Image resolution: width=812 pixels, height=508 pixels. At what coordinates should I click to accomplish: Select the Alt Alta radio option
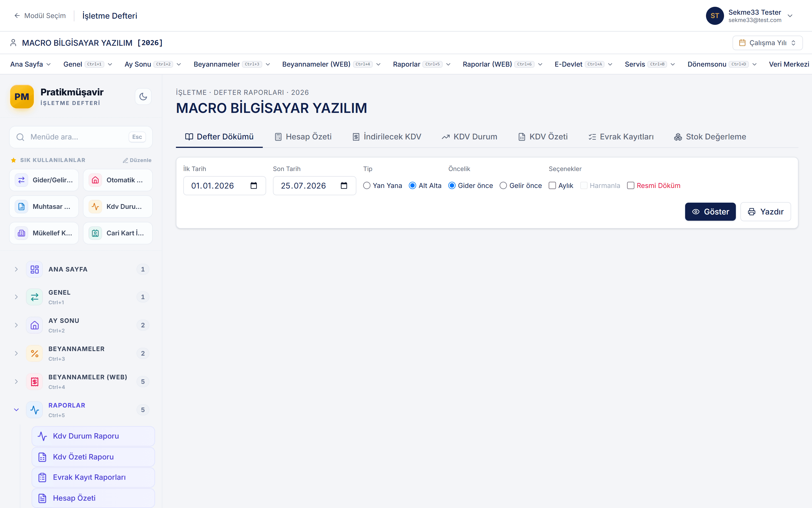click(412, 185)
